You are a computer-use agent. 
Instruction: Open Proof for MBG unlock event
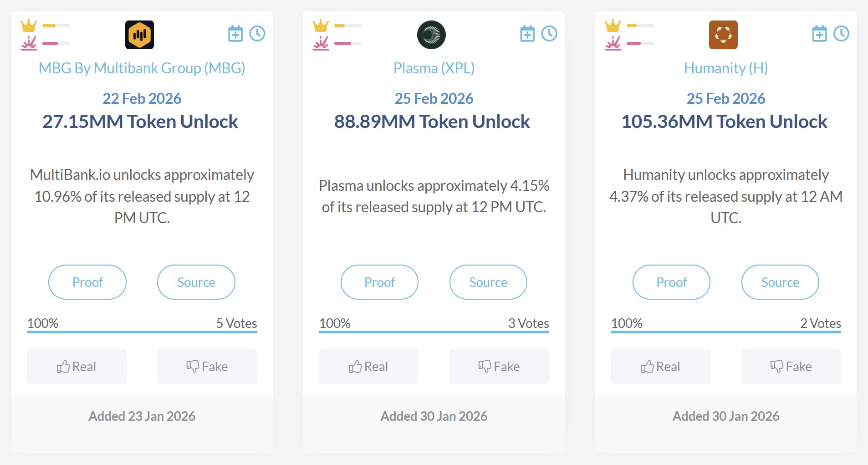click(87, 282)
